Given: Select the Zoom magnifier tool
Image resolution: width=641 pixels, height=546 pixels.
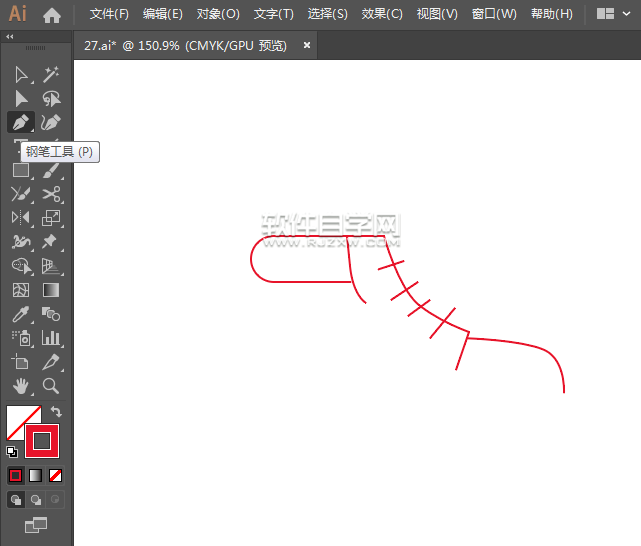Looking at the screenshot, I should click(x=51, y=386).
